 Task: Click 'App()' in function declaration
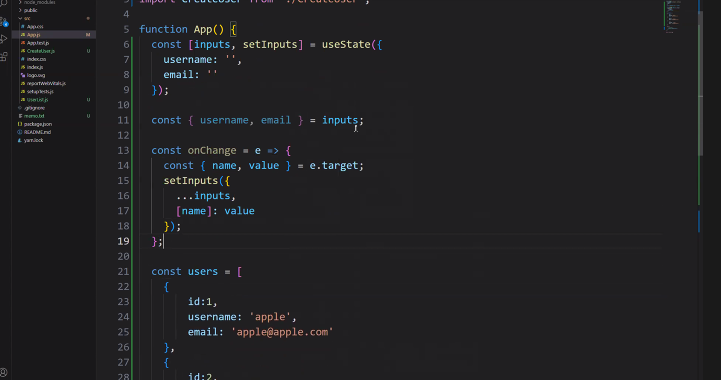click(209, 29)
